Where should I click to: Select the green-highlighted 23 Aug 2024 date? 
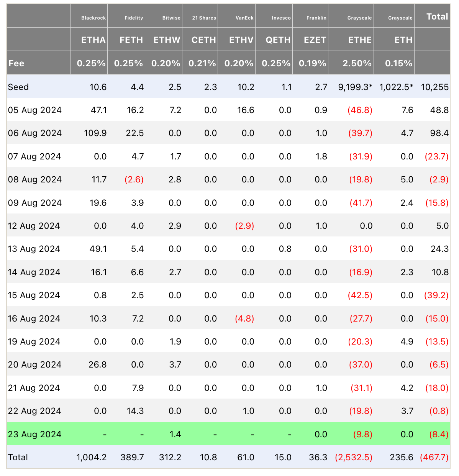35,434
